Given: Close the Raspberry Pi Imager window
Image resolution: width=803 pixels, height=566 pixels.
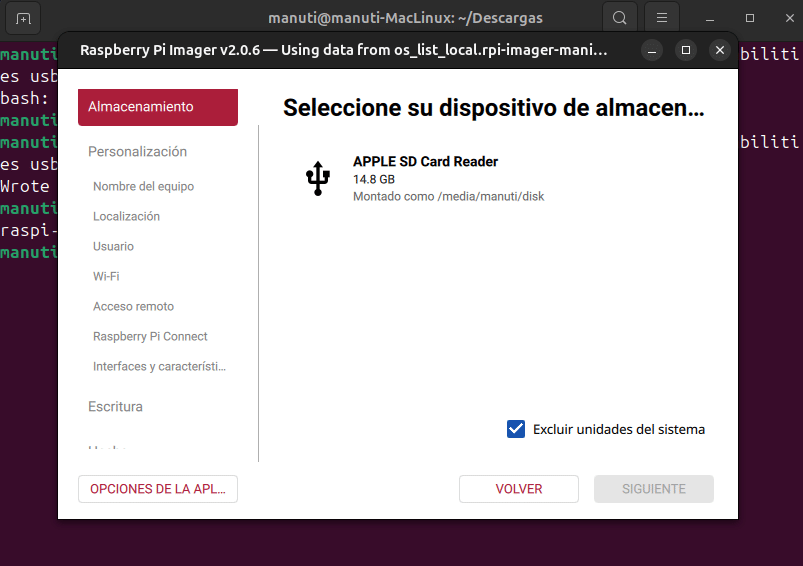Looking at the screenshot, I should 720,50.
